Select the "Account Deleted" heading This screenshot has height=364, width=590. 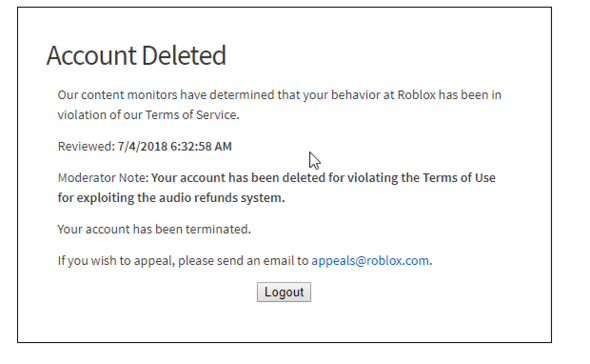coord(136,55)
